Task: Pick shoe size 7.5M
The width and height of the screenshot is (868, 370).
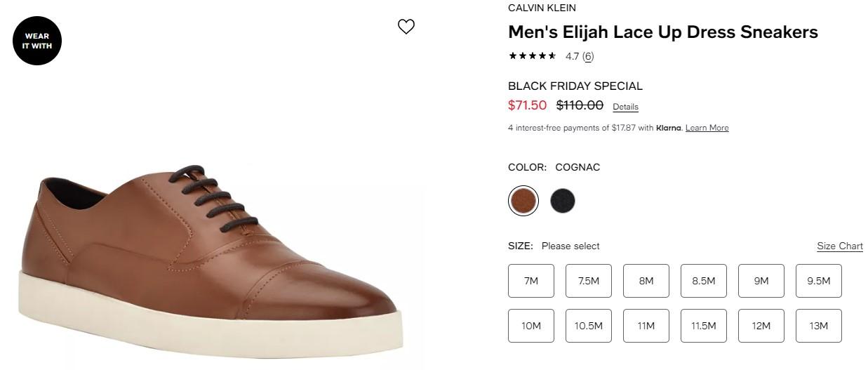Action: point(589,281)
